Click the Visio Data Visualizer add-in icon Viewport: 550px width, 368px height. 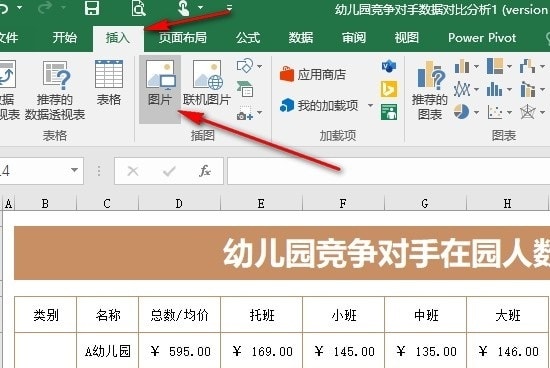pos(389,66)
